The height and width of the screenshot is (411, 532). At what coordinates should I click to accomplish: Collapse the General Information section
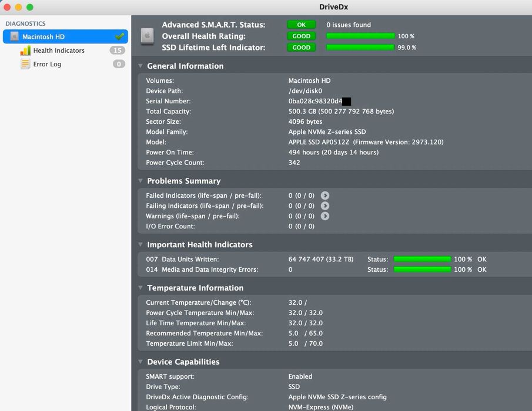[140, 66]
